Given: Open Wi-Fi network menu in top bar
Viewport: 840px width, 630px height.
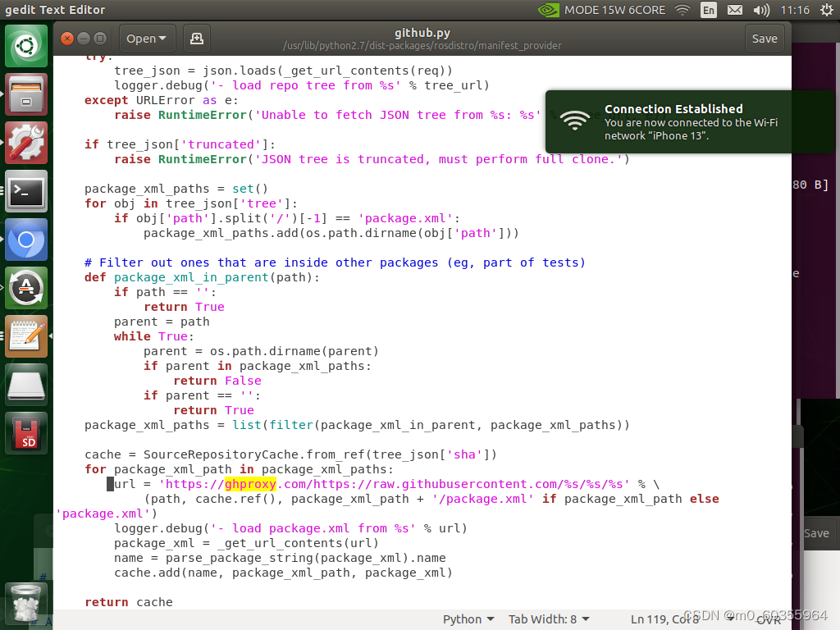Looking at the screenshot, I should point(682,10).
